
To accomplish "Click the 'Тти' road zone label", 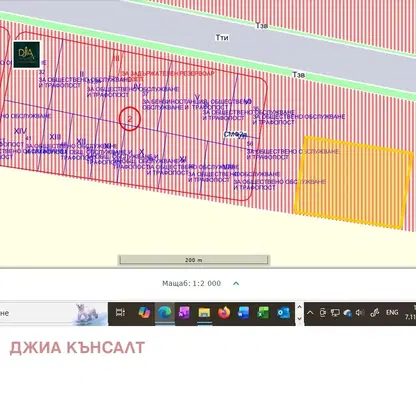I will tap(222, 37).
